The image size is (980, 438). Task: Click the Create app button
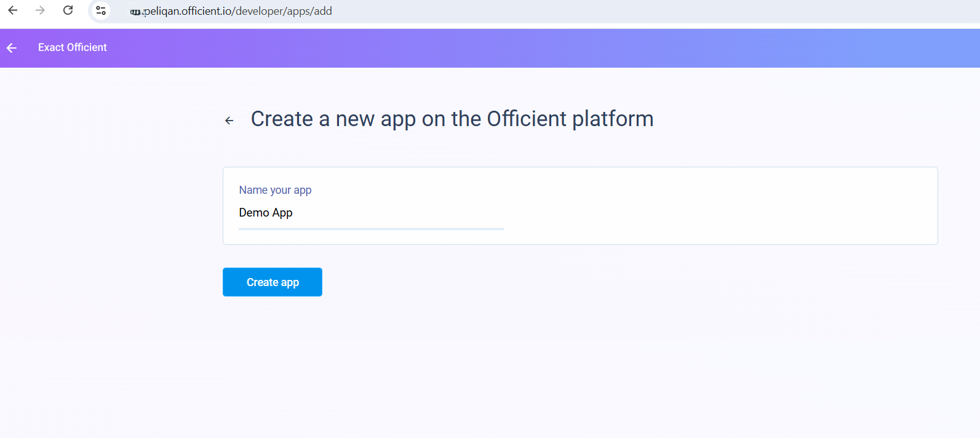pyautogui.click(x=273, y=282)
